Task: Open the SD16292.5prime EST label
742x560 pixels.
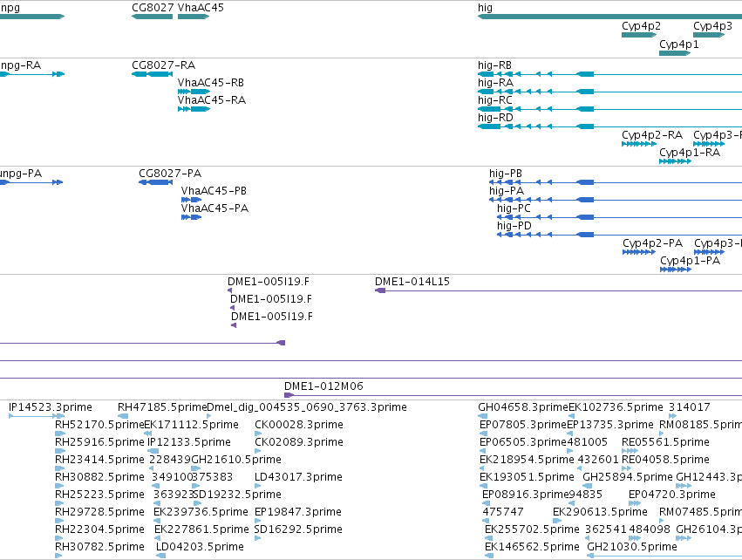Action: [x=298, y=530]
